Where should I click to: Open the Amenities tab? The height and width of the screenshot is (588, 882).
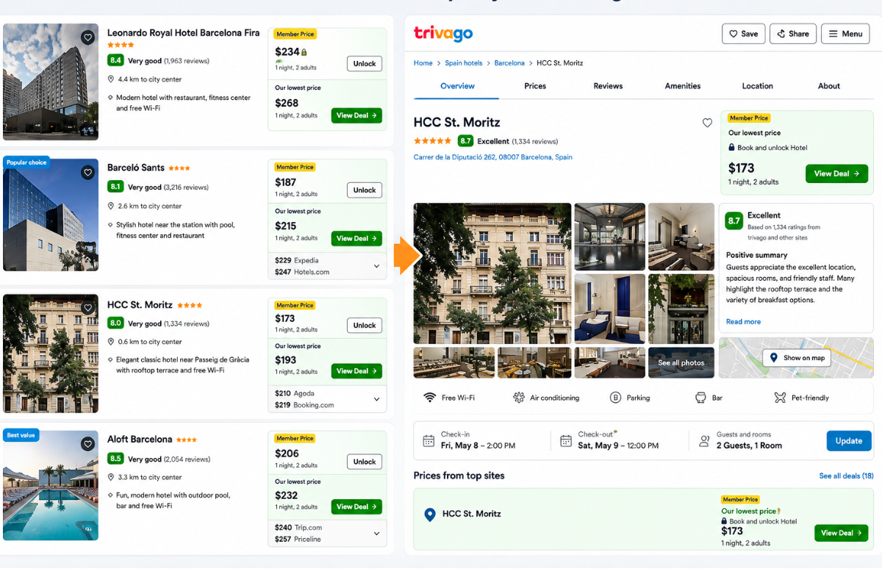tap(683, 86)
